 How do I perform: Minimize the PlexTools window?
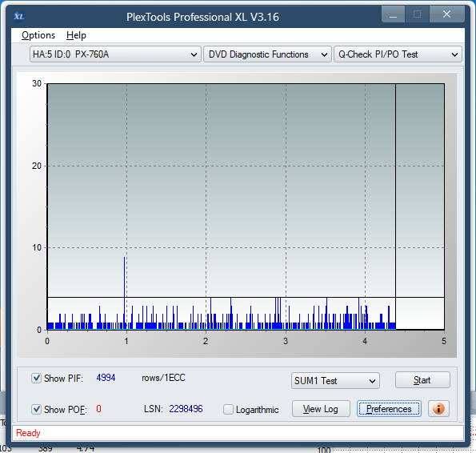point(393,14)
